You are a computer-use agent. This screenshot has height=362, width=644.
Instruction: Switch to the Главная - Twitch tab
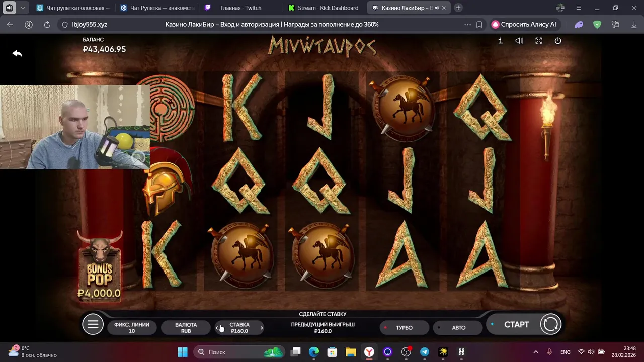(242, 8)
